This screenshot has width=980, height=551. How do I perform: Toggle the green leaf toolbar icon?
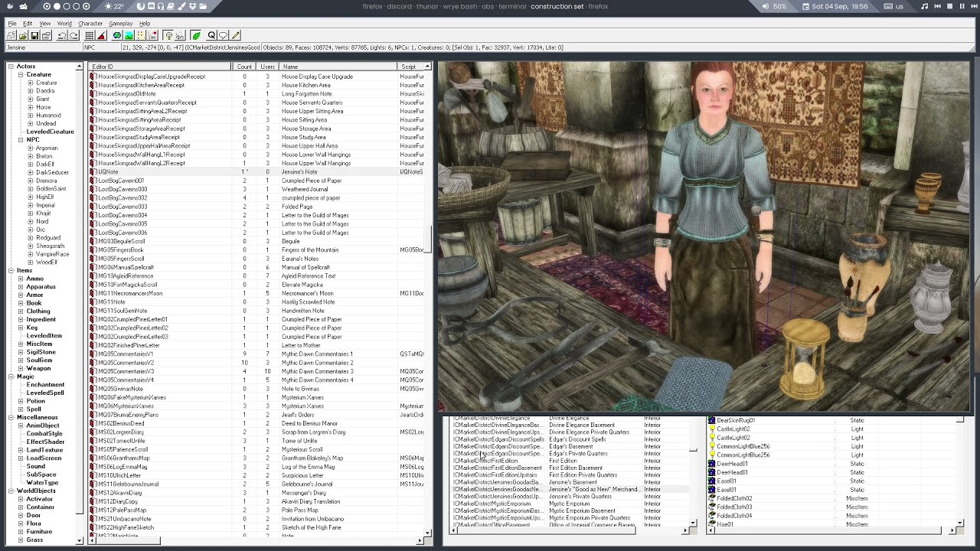[x=196, y=35]
